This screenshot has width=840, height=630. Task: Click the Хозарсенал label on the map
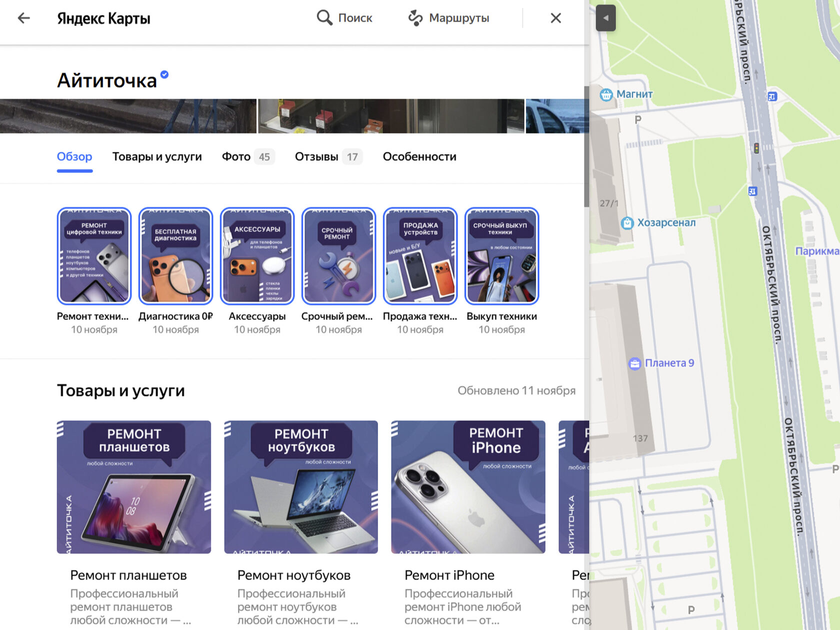(666, 222)
